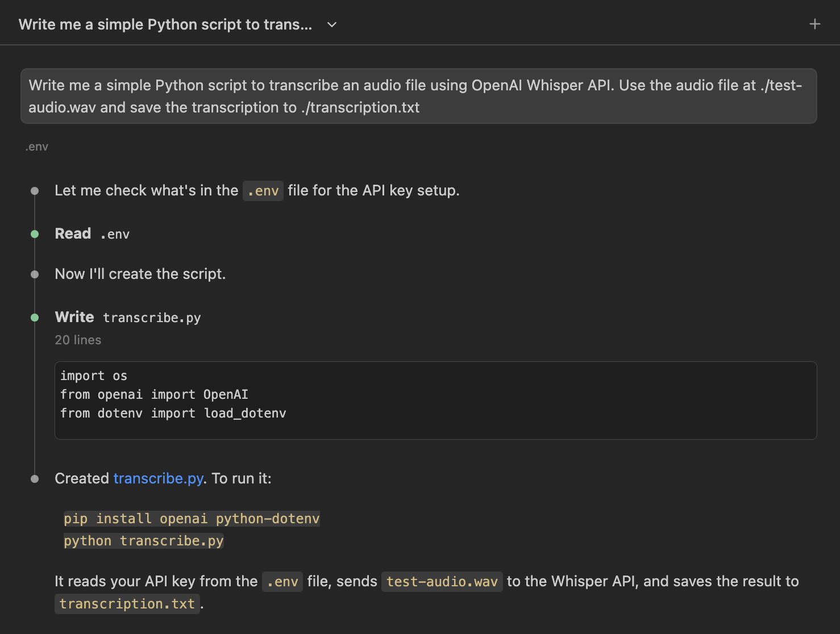The image size is (840, 634).
Task: Open the conversation title dropdown
Action: click(331, 24)
